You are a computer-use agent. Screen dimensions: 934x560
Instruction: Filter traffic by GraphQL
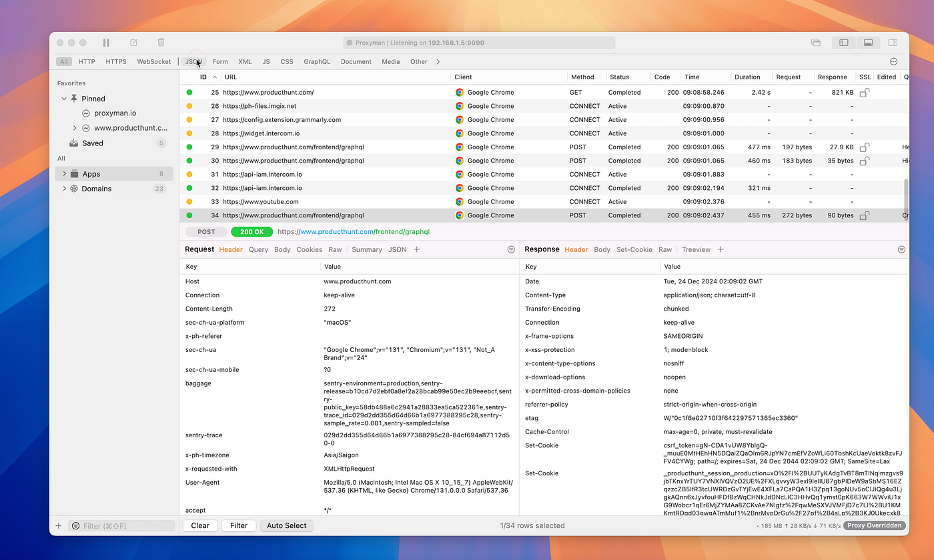pyautogui.click(x=317, y=61)
